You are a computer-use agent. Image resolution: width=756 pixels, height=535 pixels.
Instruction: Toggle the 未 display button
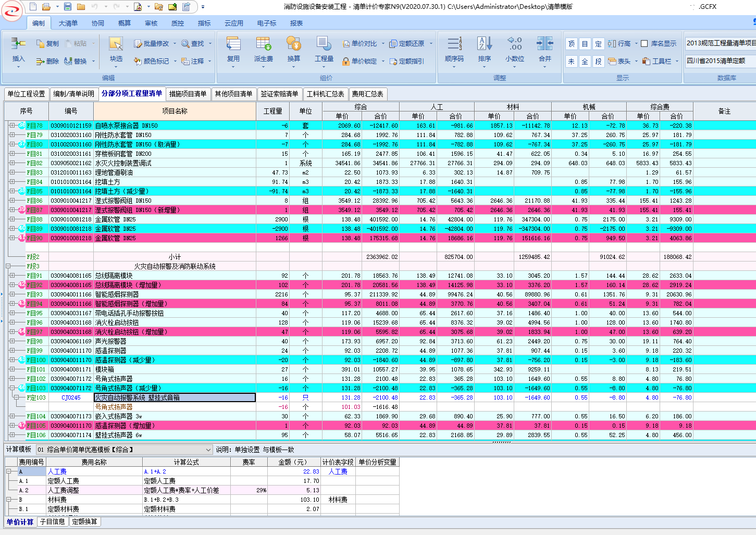[x=572, y=61]
